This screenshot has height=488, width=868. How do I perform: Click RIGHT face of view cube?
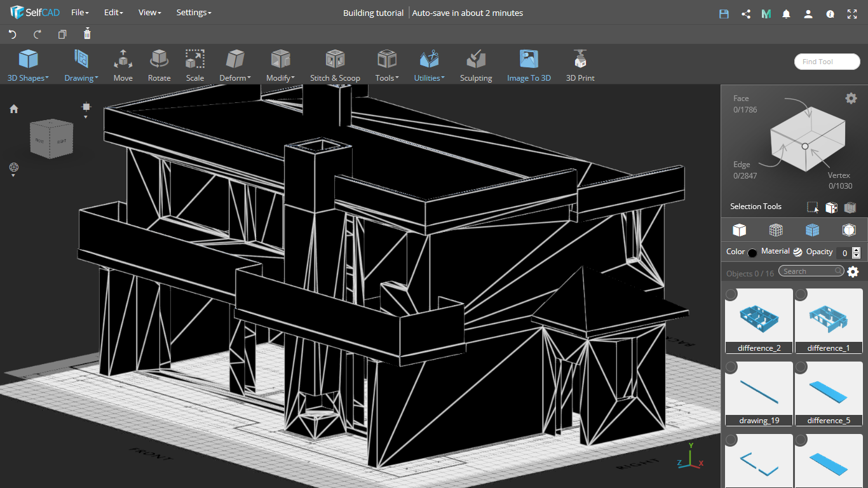pos(62,141)
